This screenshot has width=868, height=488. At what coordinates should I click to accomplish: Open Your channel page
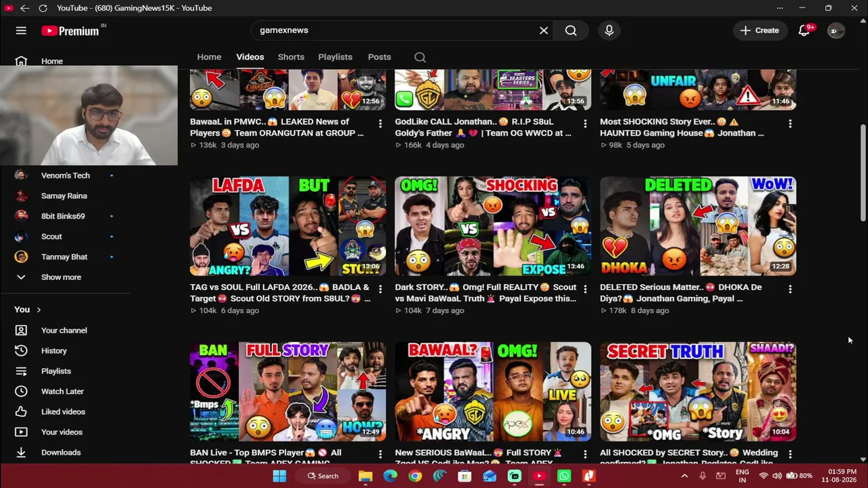[x=65, y=330]
